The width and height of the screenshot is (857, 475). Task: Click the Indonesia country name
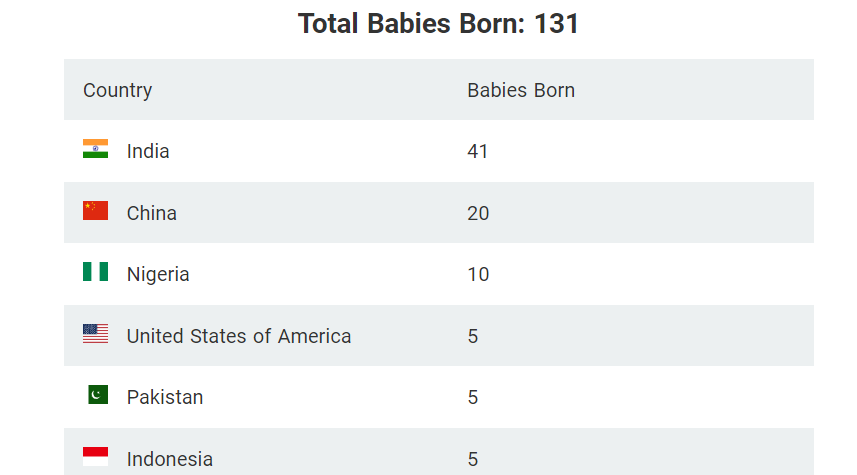(x=169, y=459)
